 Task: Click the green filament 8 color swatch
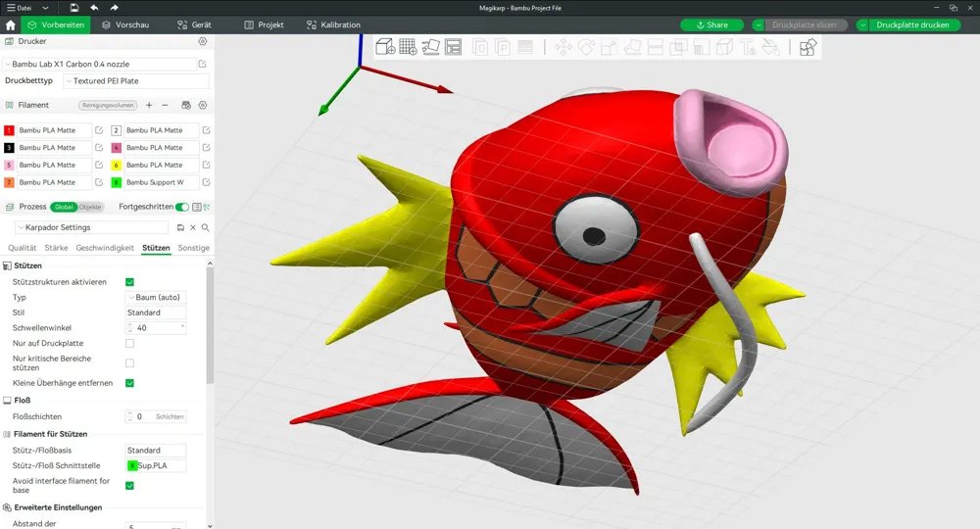click(x=117, y=182)
